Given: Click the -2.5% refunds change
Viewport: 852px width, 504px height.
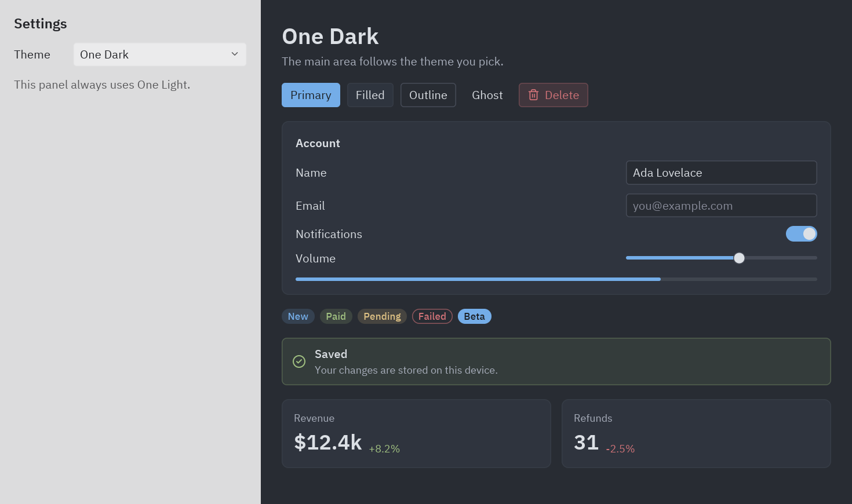Looking at the screenshot, I should pos(620,449).
